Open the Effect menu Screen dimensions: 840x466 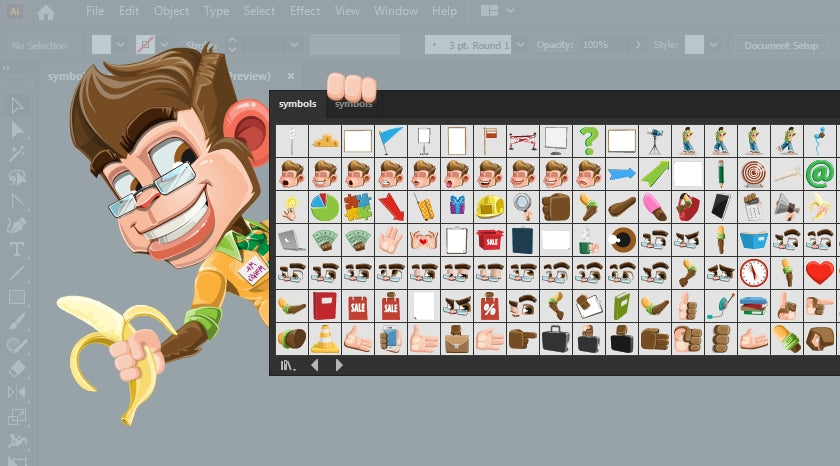305,11
